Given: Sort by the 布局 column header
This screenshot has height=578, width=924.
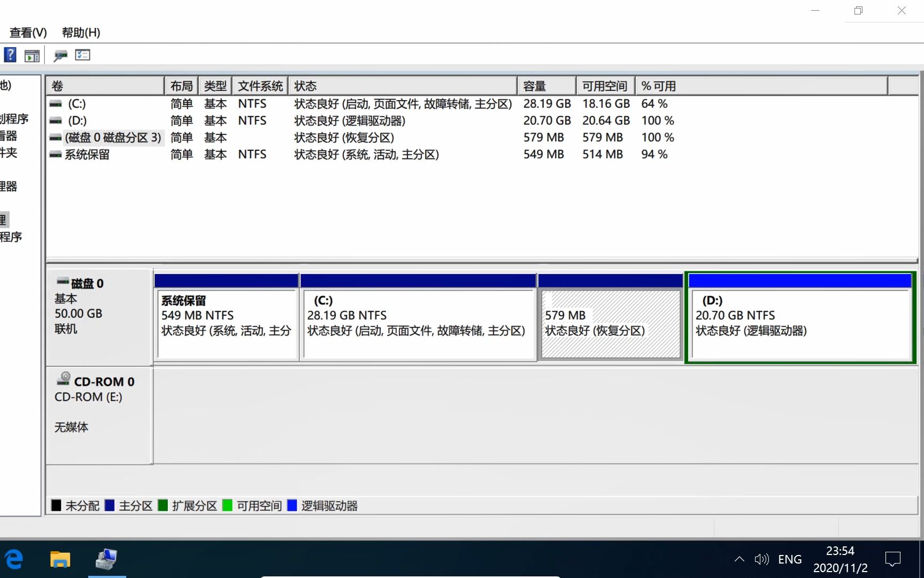Looking at the screenshot, I should (181, 86).
